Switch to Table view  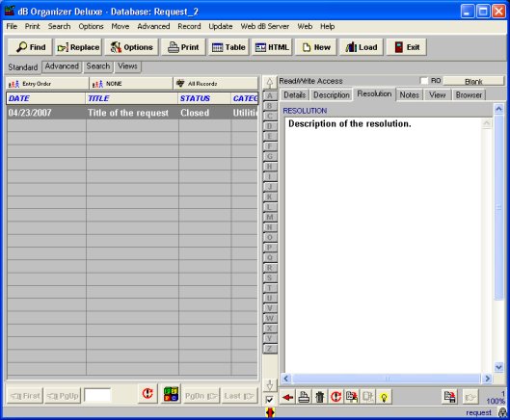(x=228, y=47)
